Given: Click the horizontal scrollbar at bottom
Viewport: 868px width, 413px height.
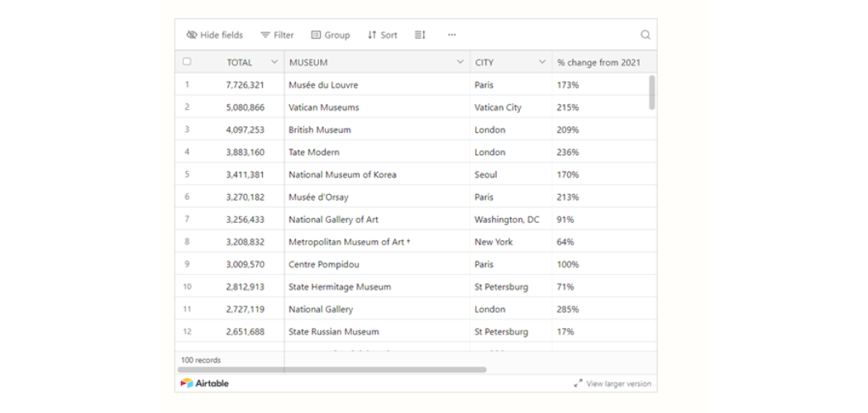Looking at the screenshot, I should pyautogui.click(x=331, y=370).
